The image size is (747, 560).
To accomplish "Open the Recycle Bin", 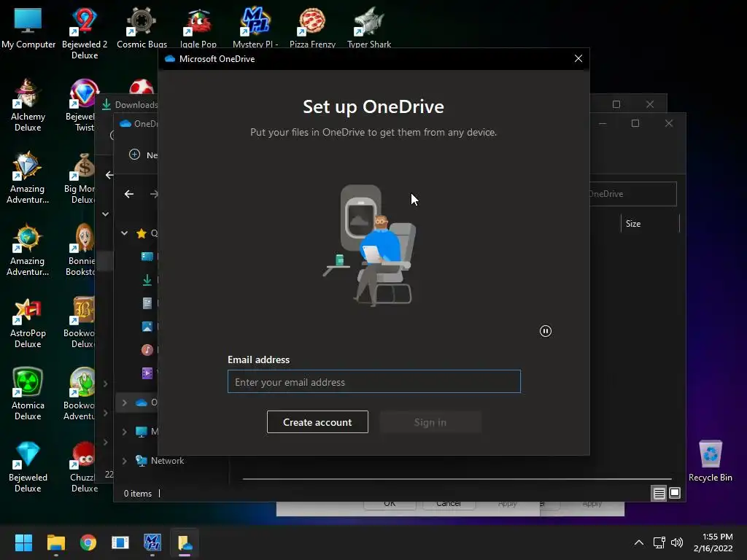I will (711, 461).
